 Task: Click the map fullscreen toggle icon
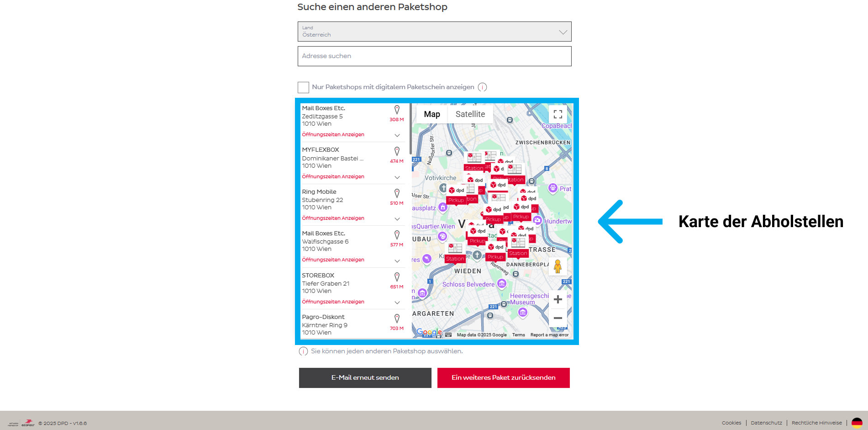click(558, 114)
